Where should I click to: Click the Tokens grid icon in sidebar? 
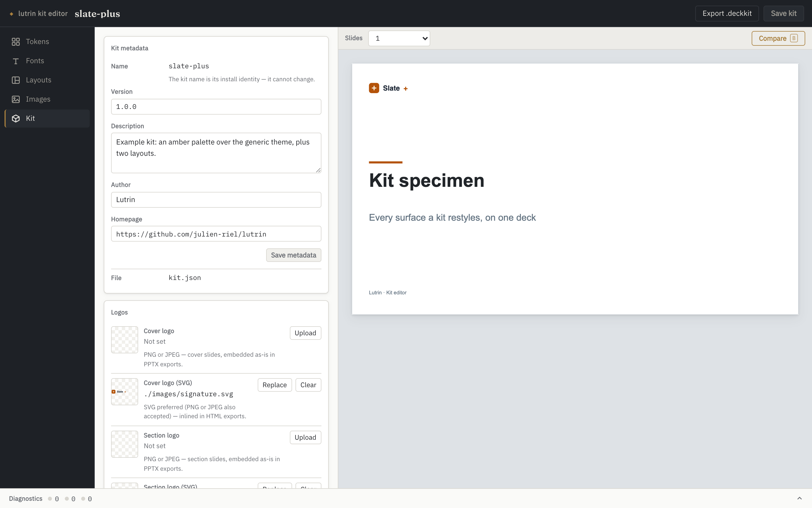[16, 42]
